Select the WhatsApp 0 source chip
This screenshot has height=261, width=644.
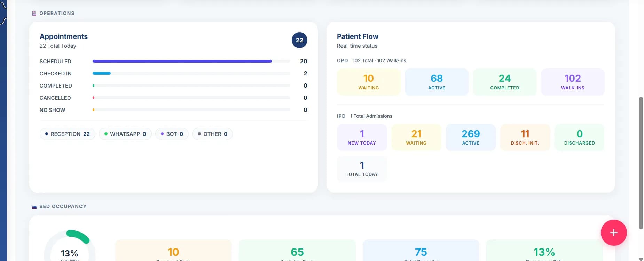point(125,134)
